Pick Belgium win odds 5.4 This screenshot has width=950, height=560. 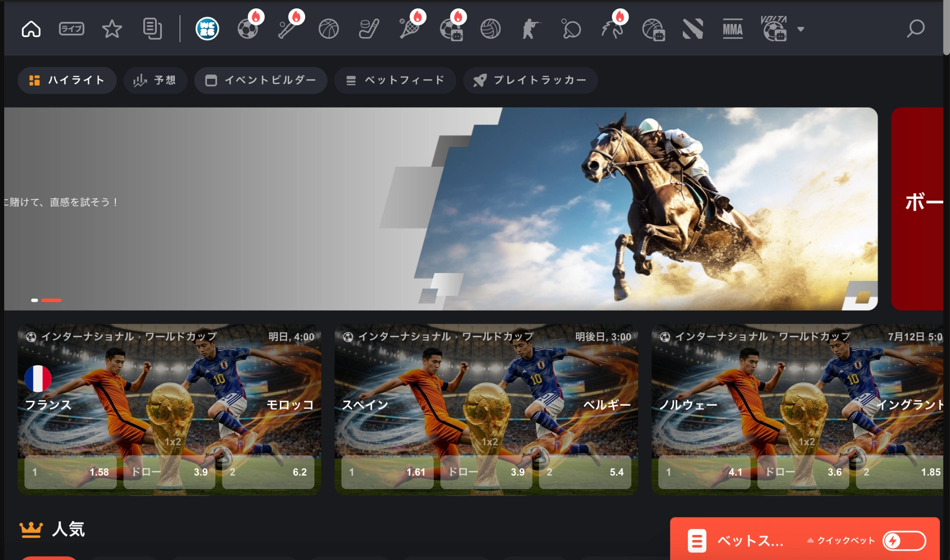point(585,472)
